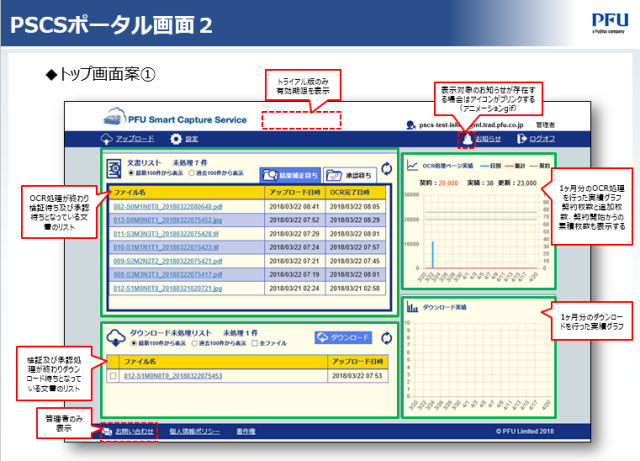Open the 著作権 footer link
Image resolution: width=640 pixels, height=461 pixels.
246,432
